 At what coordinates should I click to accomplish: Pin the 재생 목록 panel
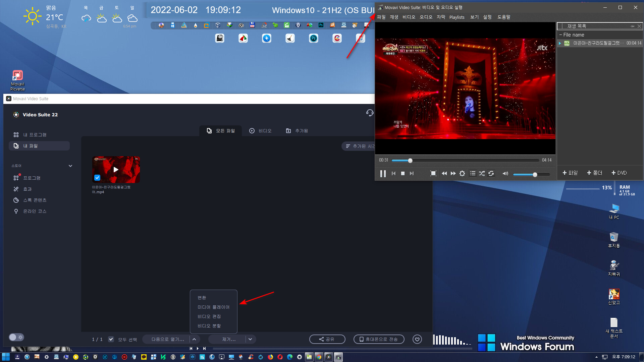tap(633, 26)
